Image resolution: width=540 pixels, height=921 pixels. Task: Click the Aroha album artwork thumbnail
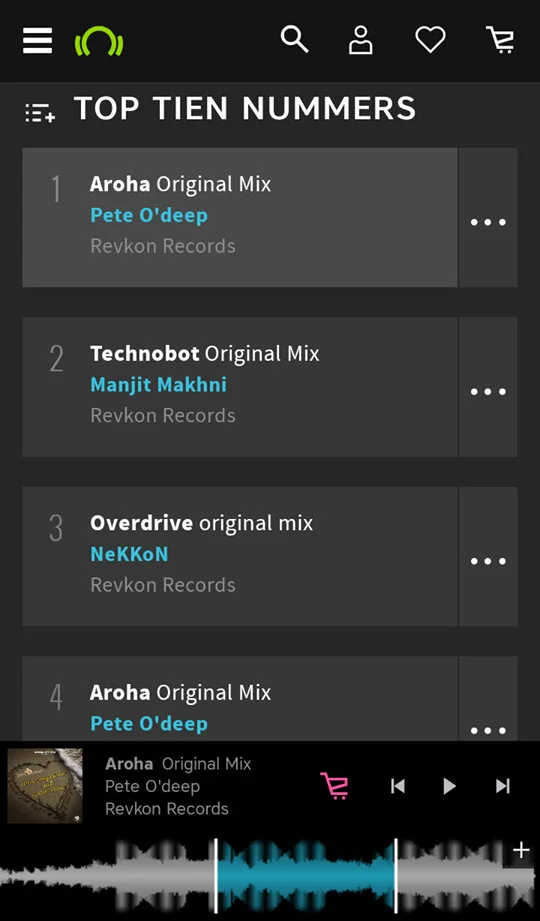tap(45, 785)
